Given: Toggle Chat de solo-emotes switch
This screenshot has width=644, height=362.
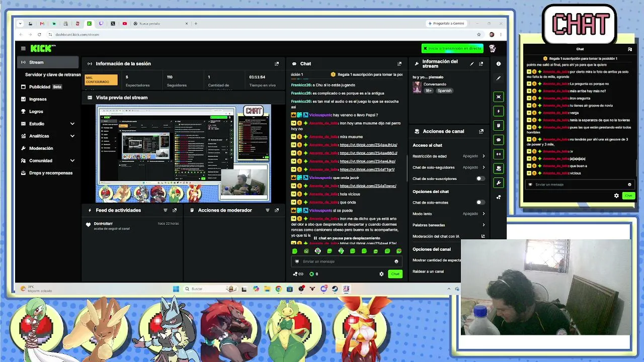Looking at the screenshot, I should (480, 203).
